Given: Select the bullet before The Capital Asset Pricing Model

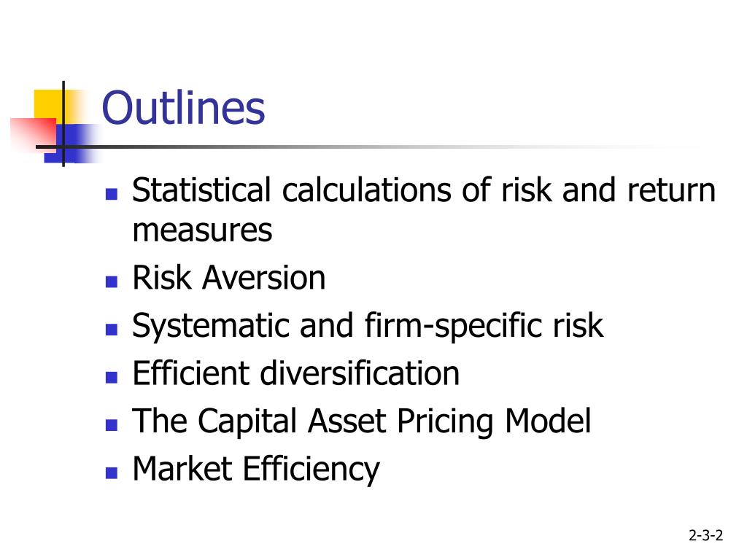Looking at the screenshot, I should pos(112,425).
